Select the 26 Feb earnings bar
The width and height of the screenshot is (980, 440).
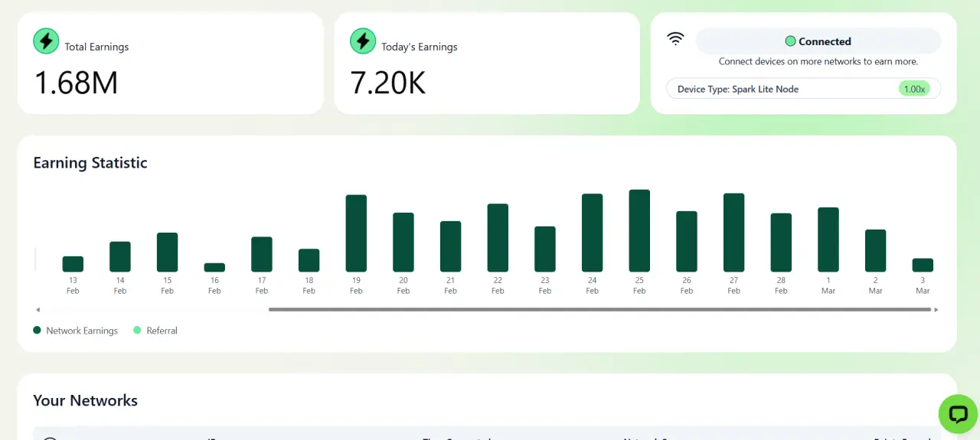pyautogui.click(x=687, y=241)
